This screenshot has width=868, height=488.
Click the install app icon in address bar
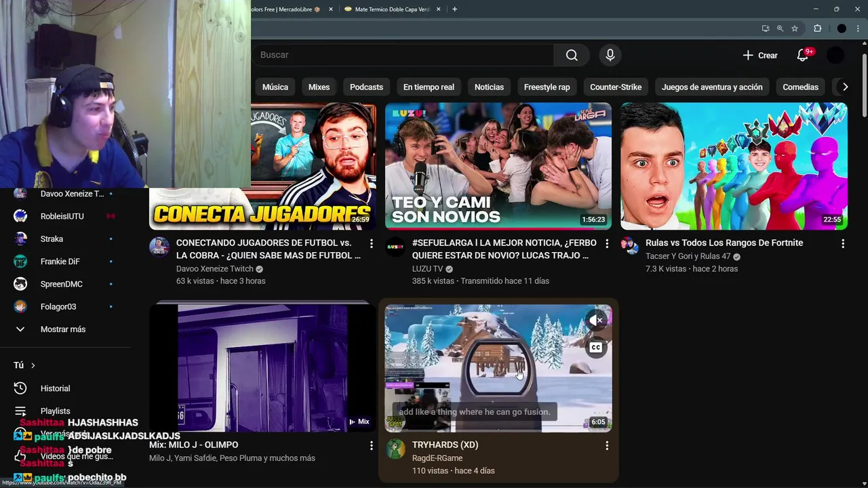click(x=766, y=28)
